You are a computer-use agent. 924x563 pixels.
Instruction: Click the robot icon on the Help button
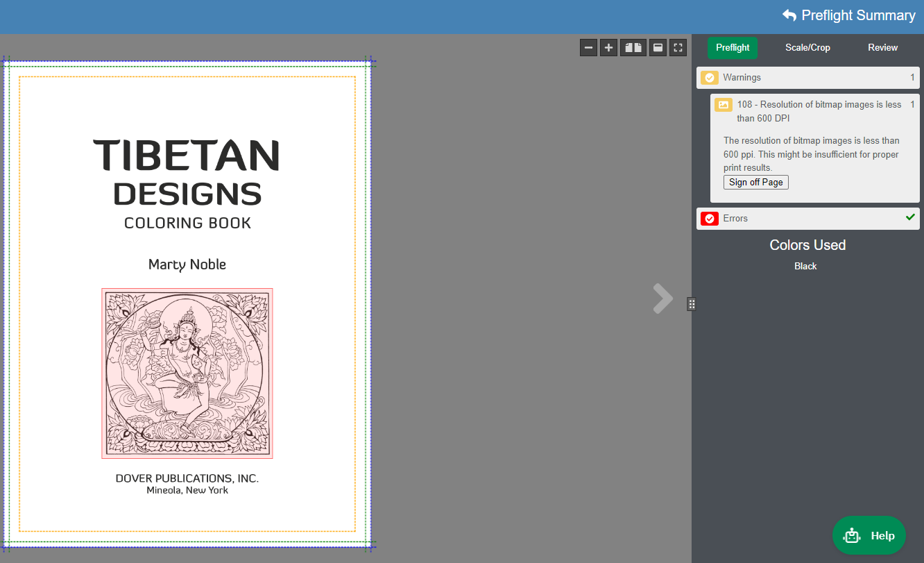(x=851, y=535)
